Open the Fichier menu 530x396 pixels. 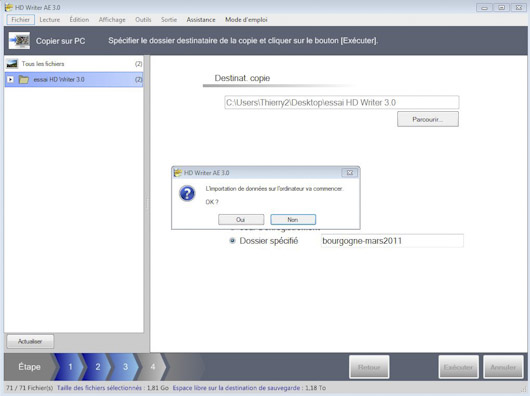point(20,20)
